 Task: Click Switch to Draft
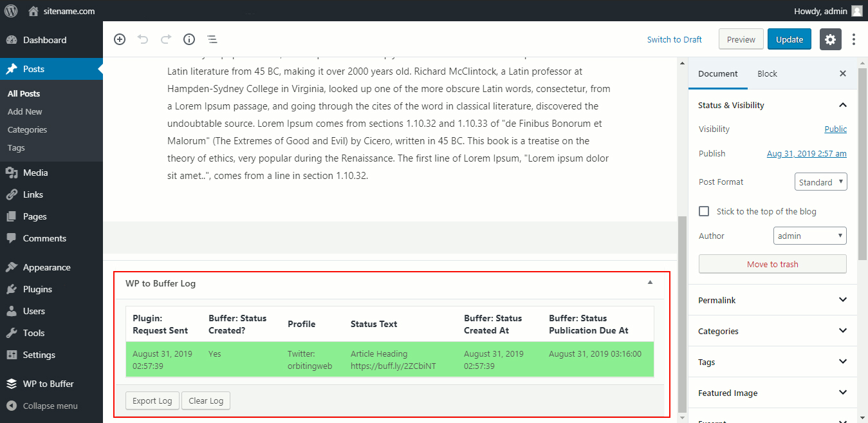click(674, 39)
